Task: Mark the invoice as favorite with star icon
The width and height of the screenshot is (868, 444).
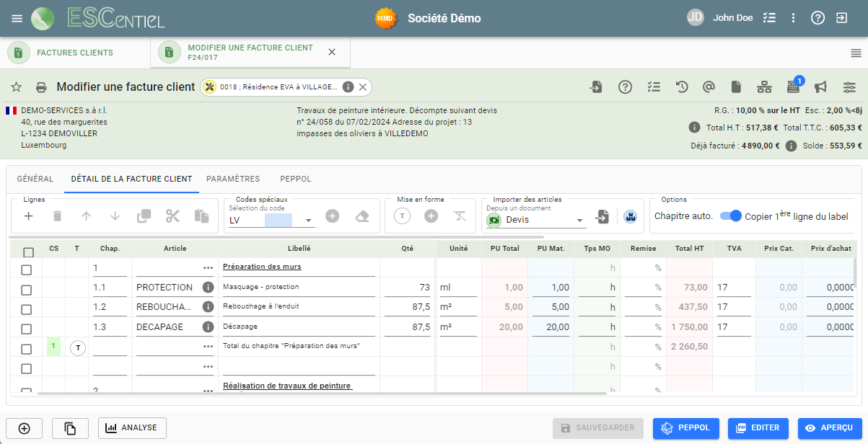Action: point(17,87)
